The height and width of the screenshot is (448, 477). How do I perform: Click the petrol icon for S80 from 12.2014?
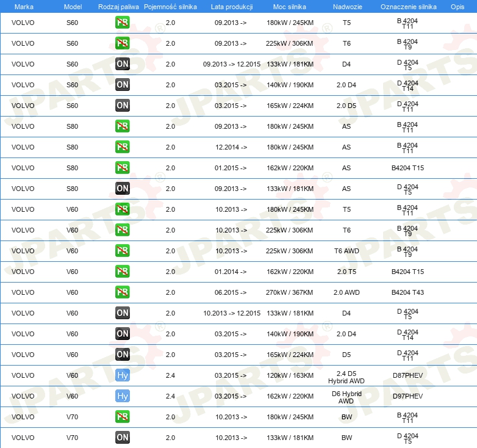tap(123, 147)
